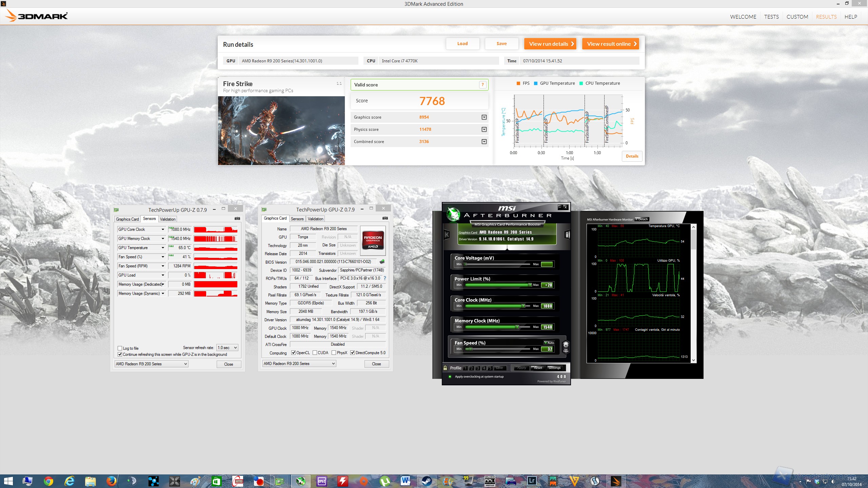This screenshot has width=868, height=488.
Task: Click the Afterburner info 'i' icon
Action: point(567,235)
